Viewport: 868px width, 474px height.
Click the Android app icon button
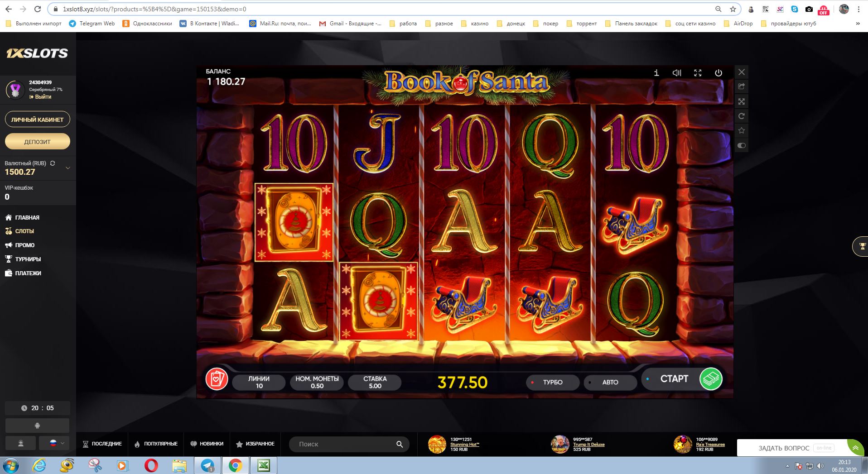pyautogui.click(x=37, y=426)
